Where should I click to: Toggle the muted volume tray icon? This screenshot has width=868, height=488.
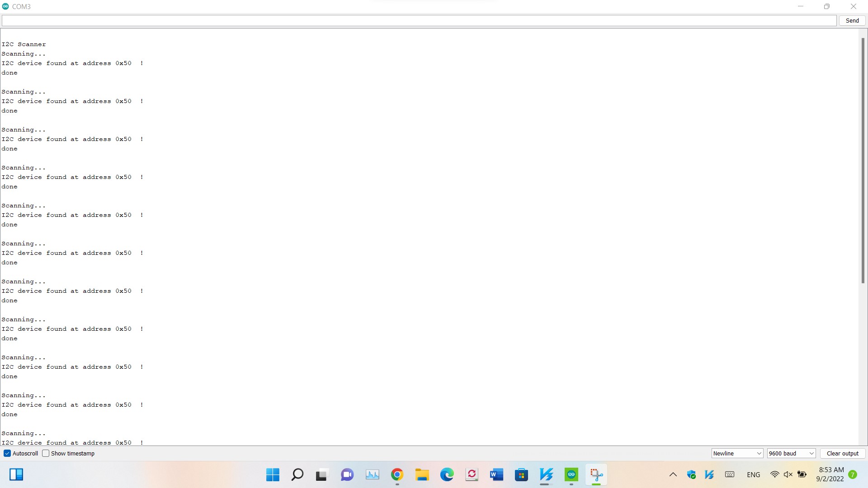[788, 474]
